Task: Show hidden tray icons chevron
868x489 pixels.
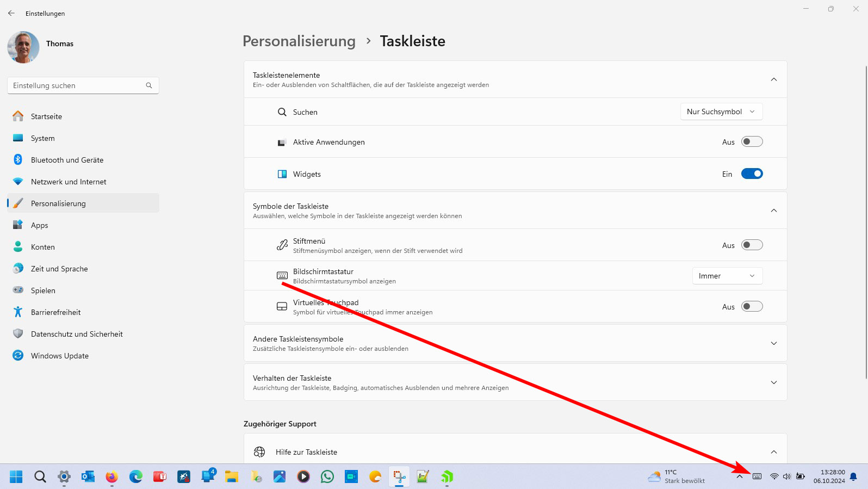Action: [740, 476]
